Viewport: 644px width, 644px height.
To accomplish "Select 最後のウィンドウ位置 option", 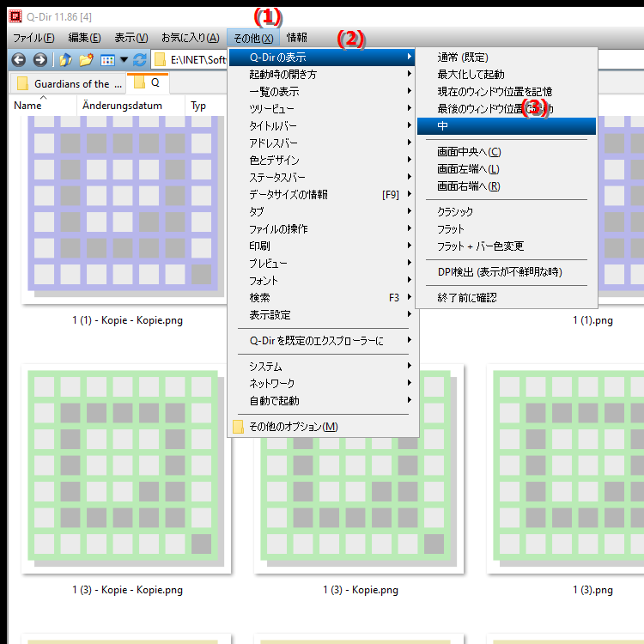I will coord(507,109).
